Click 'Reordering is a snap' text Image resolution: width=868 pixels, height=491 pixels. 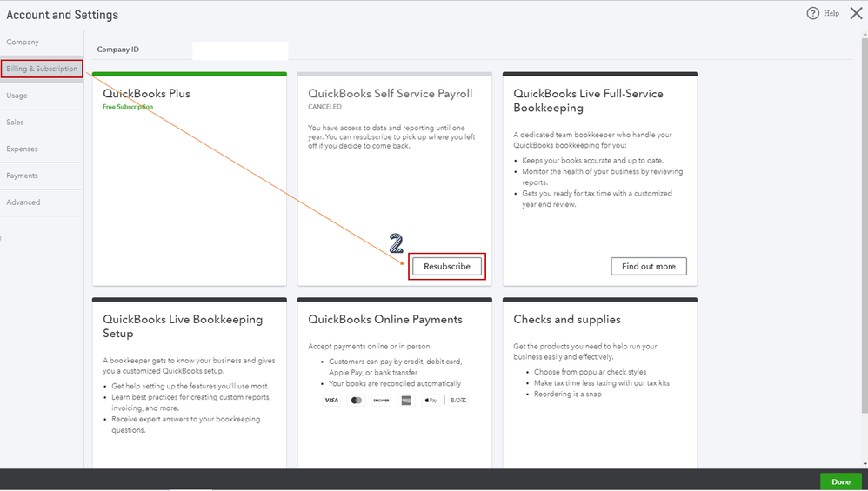tap(567, 395)
